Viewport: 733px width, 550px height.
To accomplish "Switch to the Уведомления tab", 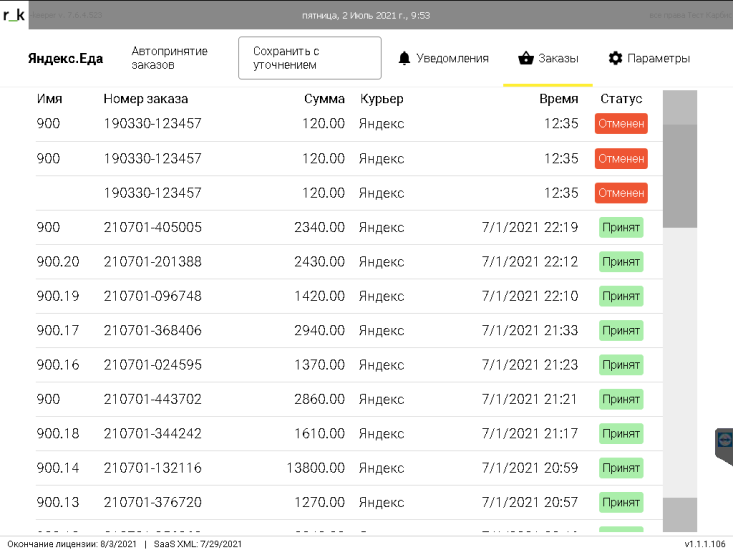I will [x=444, y=58].
